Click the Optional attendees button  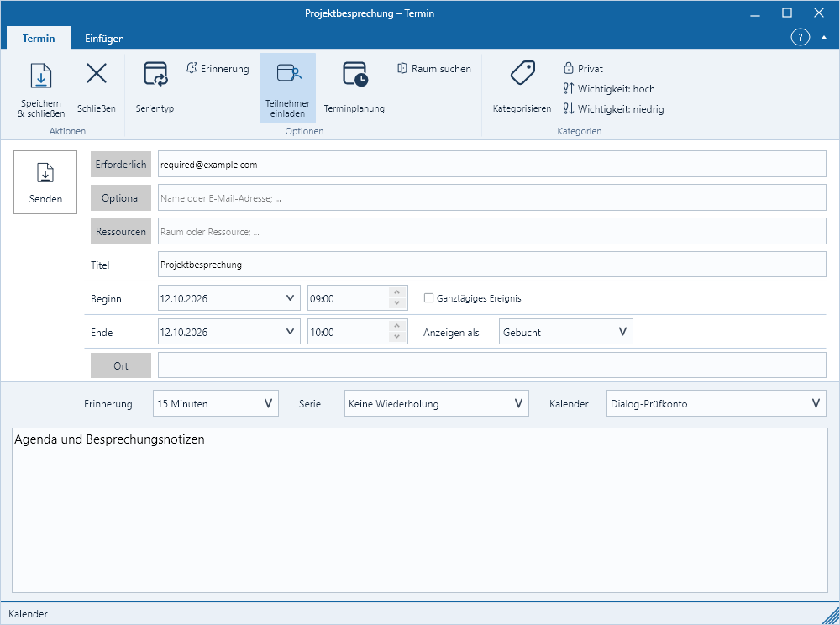click(x=120, y=198)
